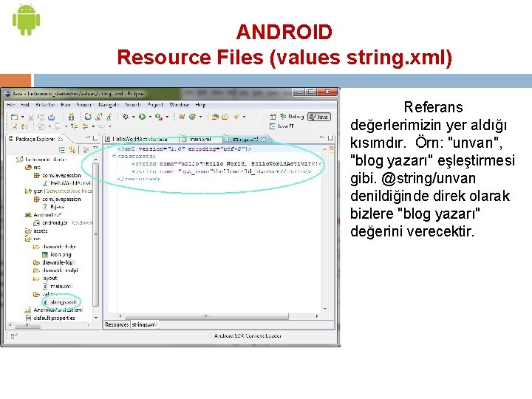
Task: Click the New Android Test Project icon
Action: [99, 117]
